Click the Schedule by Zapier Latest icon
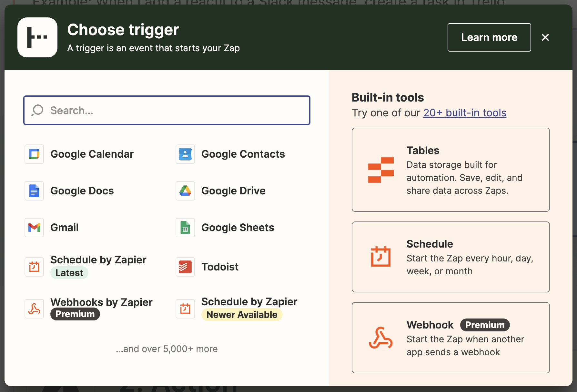The image size is (577, 392). pos(34,267)
